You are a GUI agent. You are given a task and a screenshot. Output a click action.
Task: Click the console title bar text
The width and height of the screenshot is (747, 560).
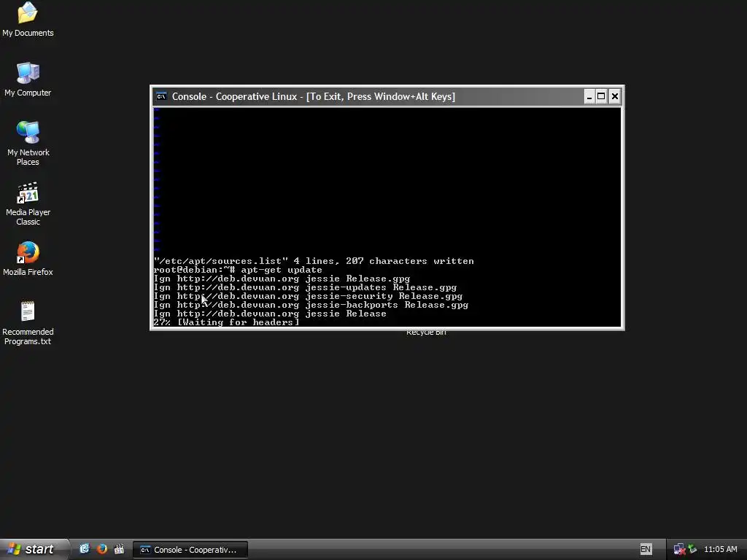(x=313, y=97)
